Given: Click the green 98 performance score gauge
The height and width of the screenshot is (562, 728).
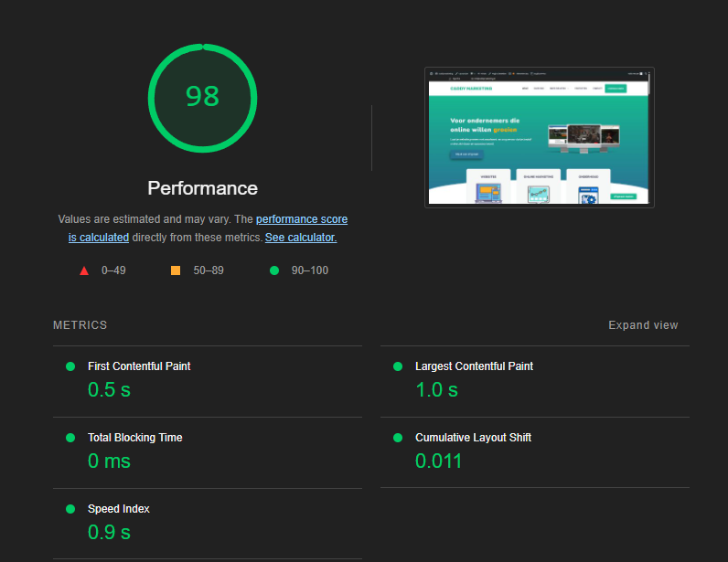Looking at the screenshot, I should 202,97.
